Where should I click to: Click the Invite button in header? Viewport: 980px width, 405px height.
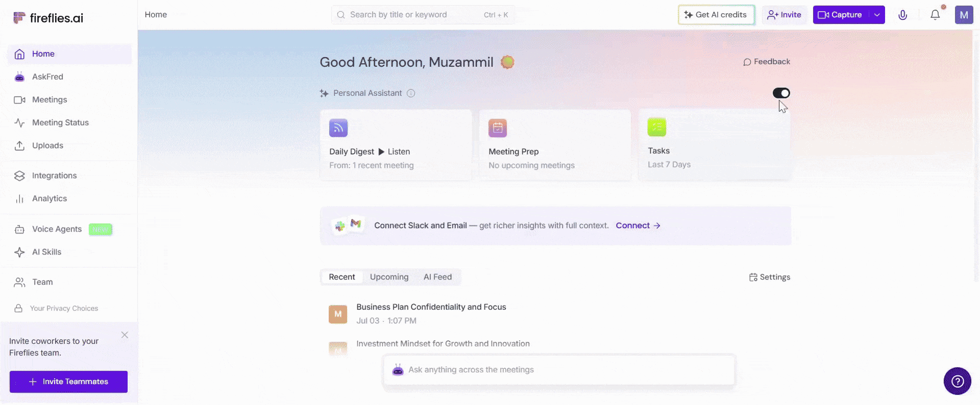784,15
